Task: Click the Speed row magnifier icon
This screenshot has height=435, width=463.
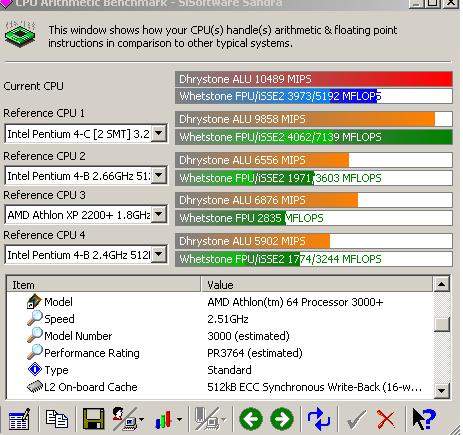Action: [35, 318]
